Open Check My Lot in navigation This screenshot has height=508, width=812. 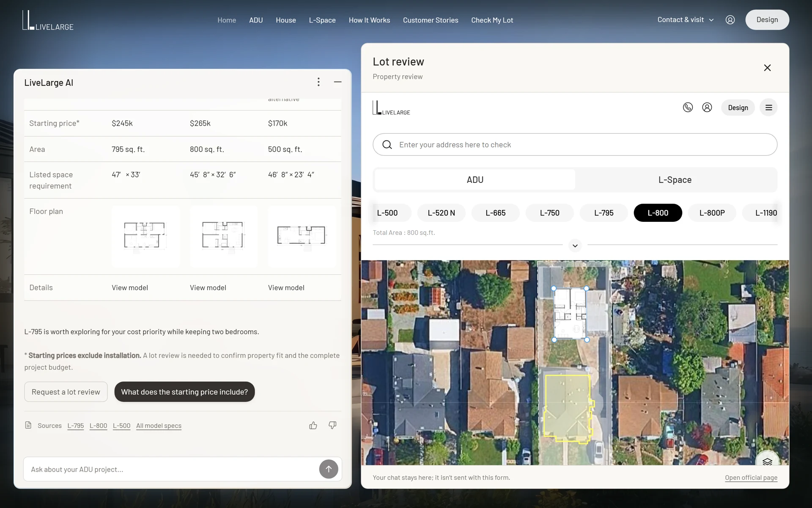tap(492, 20)
